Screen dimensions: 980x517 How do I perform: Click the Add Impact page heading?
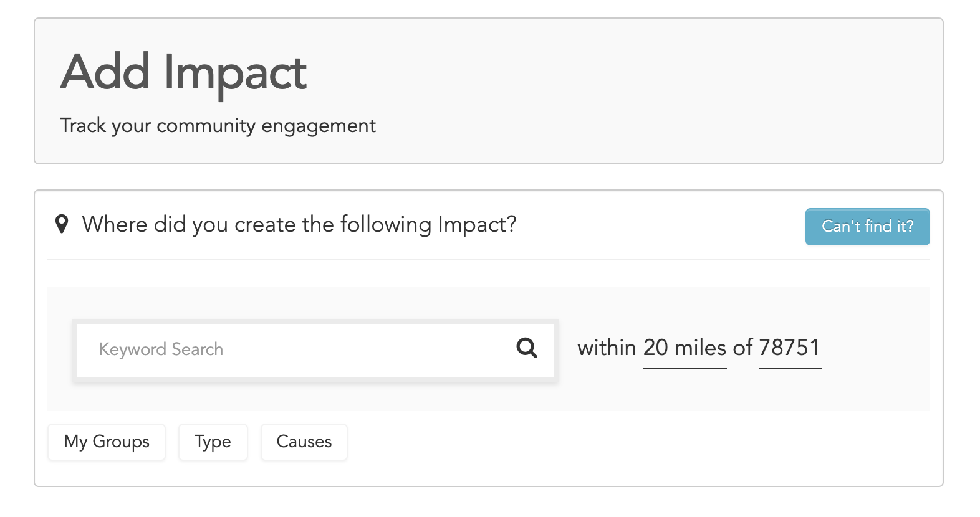click(183, 73)
